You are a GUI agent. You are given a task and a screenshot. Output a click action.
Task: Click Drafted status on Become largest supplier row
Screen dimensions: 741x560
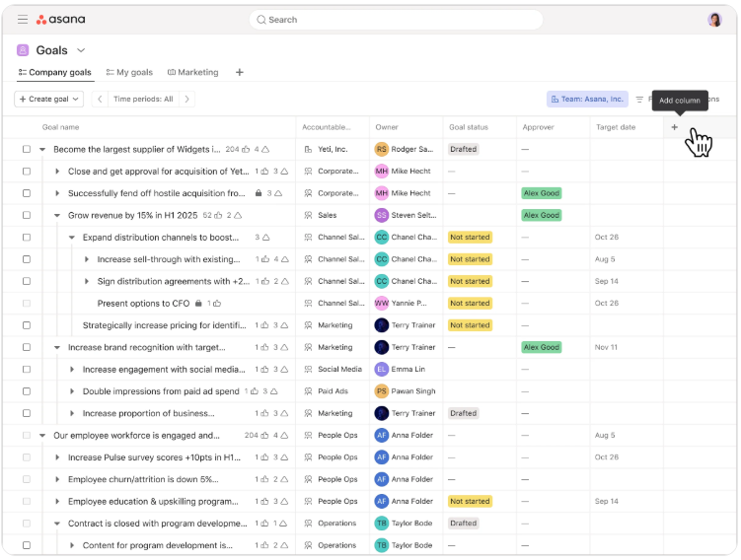pyautogui.click(x=463, y=149)
